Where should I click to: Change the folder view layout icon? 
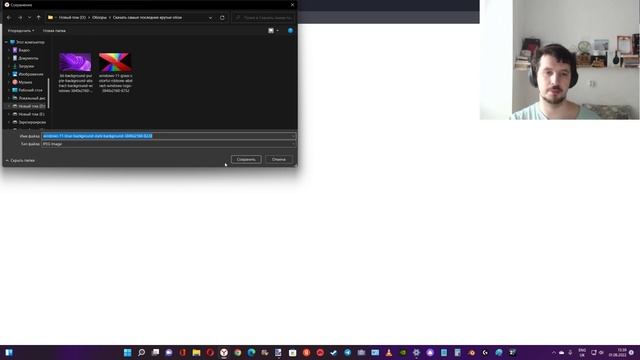tap(271, 31)
